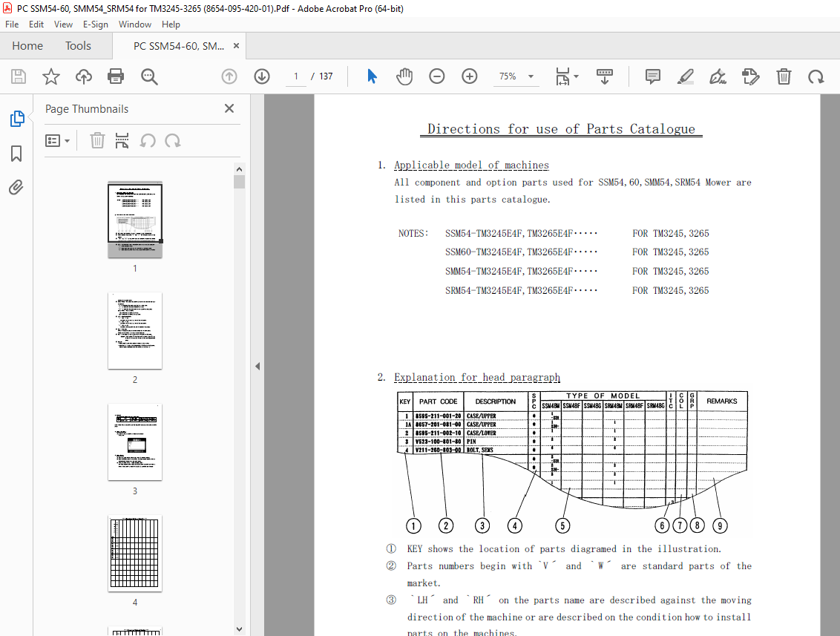Collapse the navigation pane arrow
The width and height of the screenshot is (840, 636).
[x=257, y=367]
